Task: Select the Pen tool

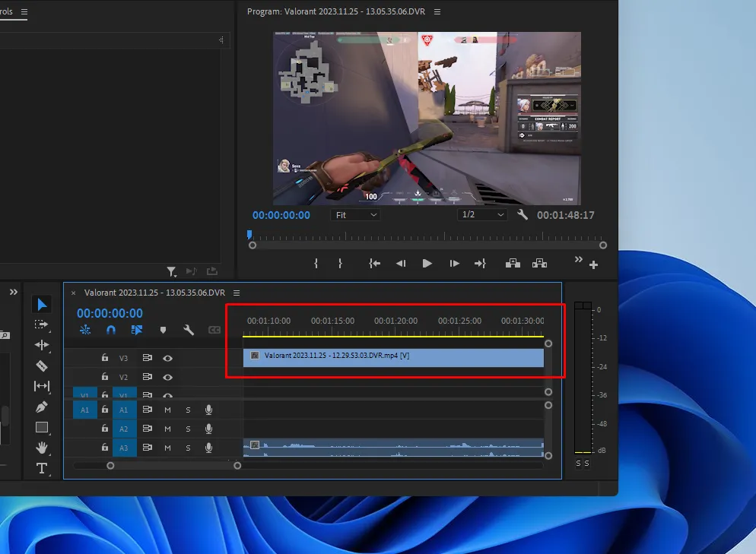Action: click(x=42, y=407)
